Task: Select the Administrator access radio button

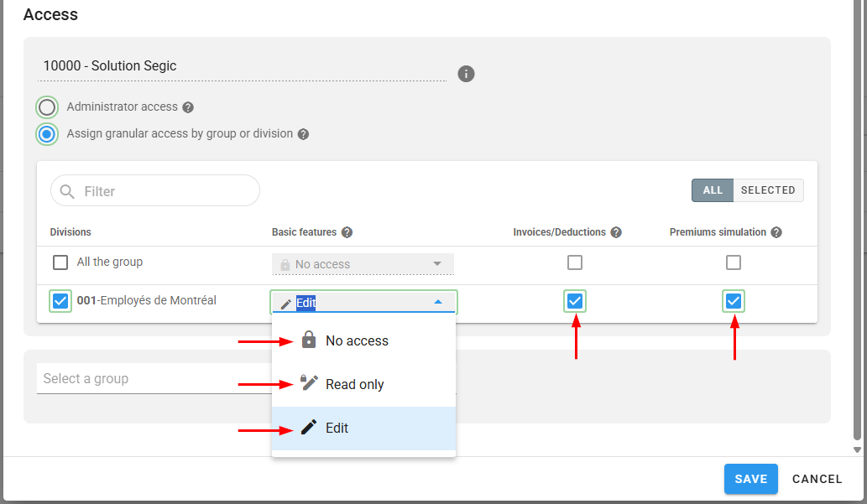Action: pos(47,107)
